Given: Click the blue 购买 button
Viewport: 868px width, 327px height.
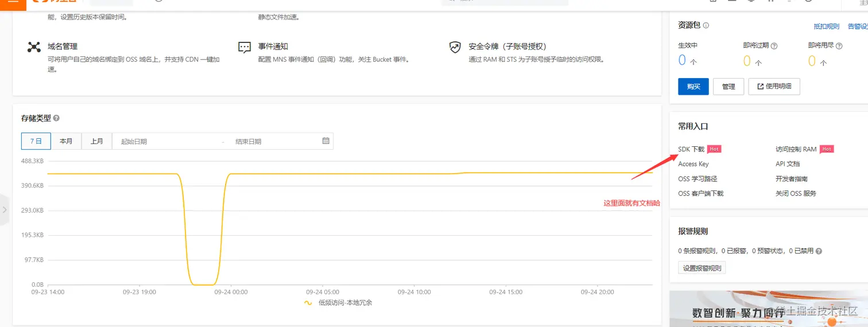Looking at the screenshot, I should point(693,87).
